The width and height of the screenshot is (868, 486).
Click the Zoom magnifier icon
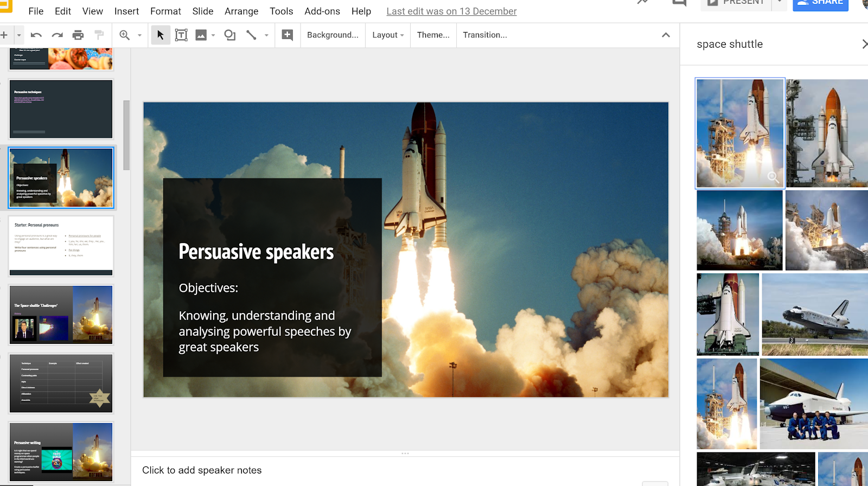coord(125,35)
